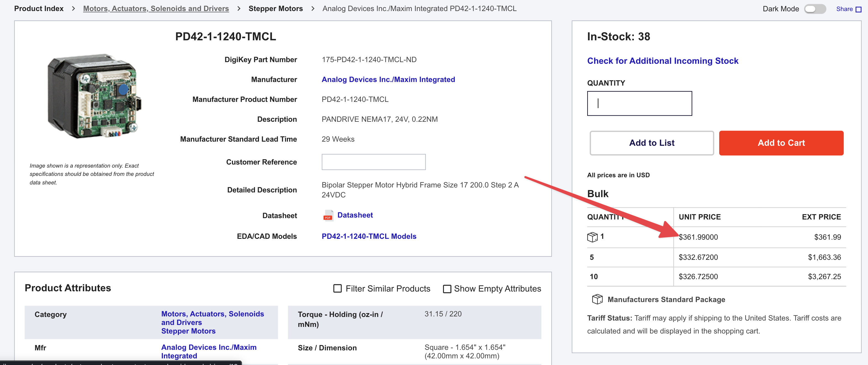
Task: Click the Manufacturers Standard Package box icon
Action: [x=597, y=299]
